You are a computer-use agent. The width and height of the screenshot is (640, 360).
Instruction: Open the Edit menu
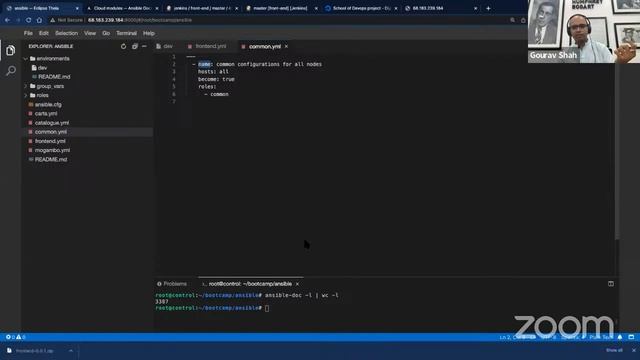coord(44,33)
